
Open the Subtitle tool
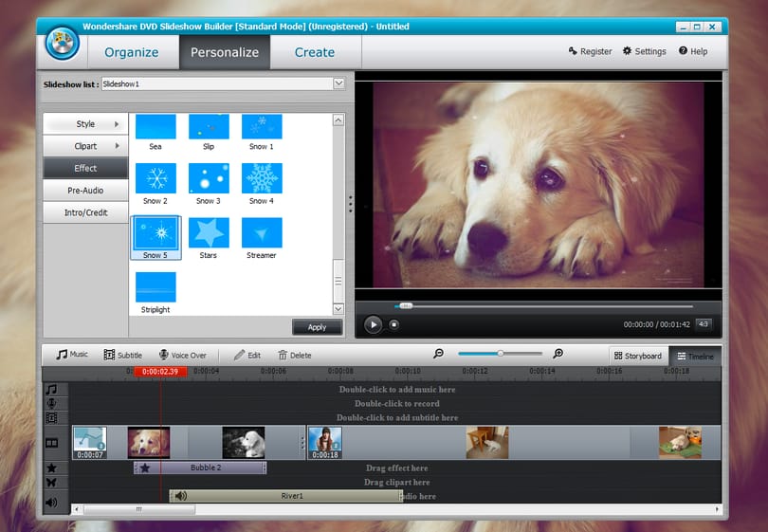coord(123,355)
